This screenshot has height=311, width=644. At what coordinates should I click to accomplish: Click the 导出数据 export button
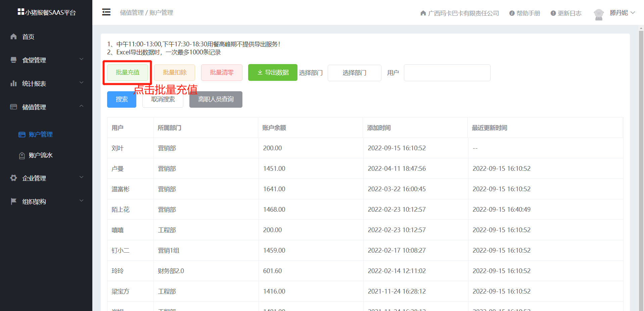tap(273, 72)
